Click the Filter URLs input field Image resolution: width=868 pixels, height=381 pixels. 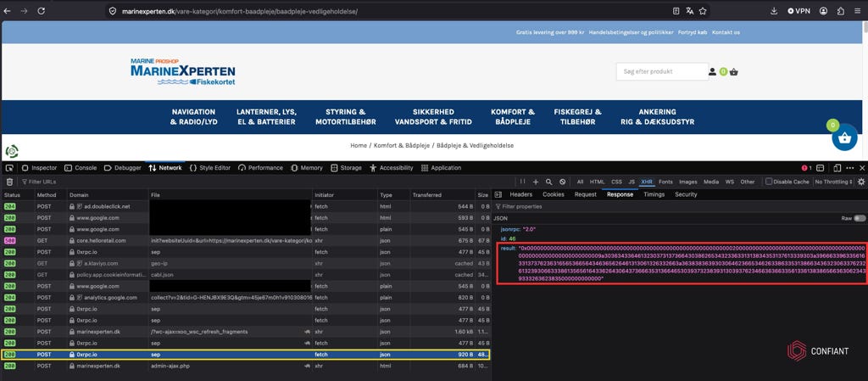pyautogui.click(x=265, y=182)
